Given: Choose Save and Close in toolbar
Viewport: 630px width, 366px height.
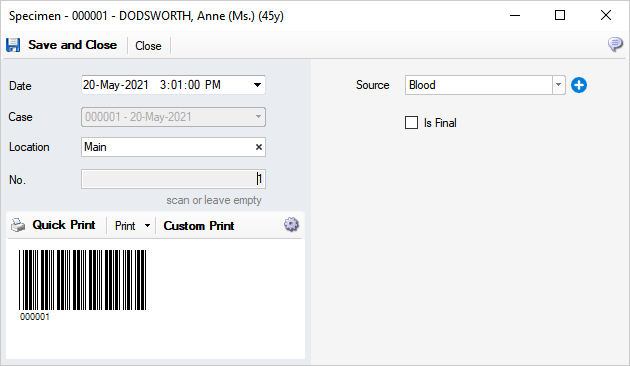Looking at the screenshot, I should (72, 45).
